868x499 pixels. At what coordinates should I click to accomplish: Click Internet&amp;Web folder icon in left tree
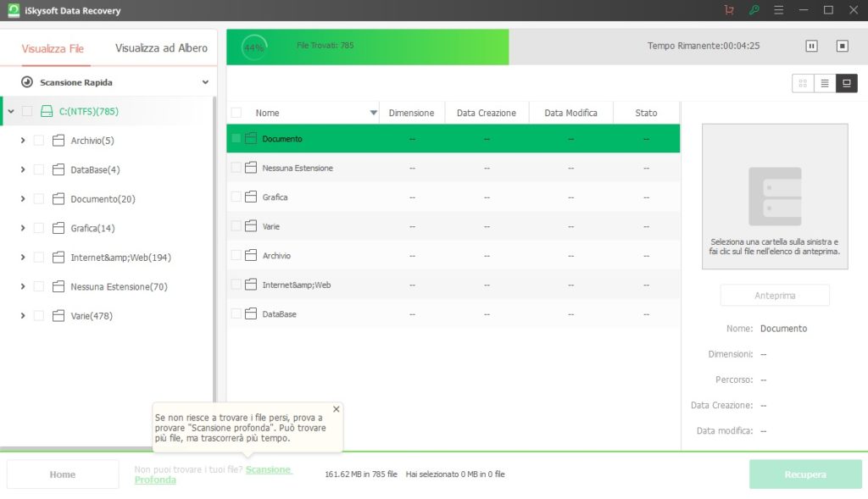tap(58, 258)
